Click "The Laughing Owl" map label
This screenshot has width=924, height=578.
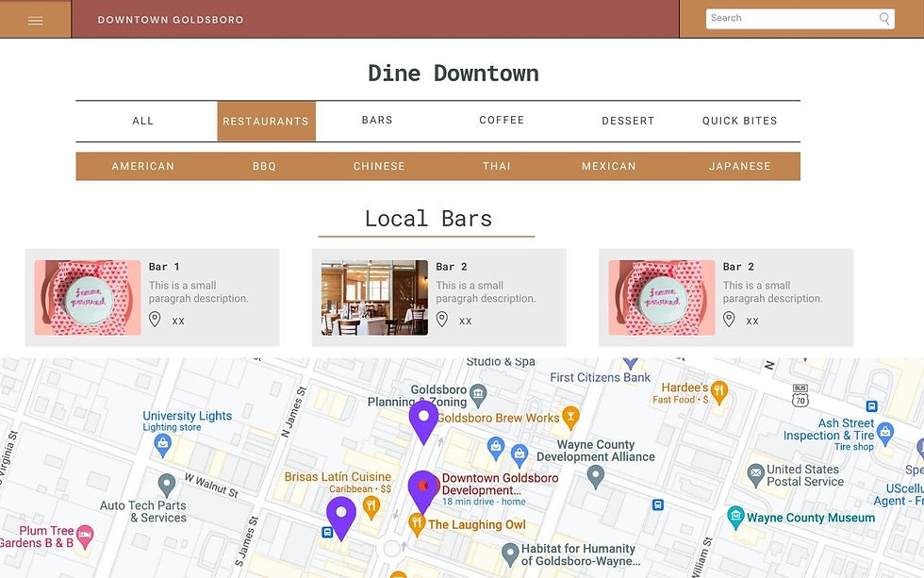pyautogui.click(x=477, y=524)
